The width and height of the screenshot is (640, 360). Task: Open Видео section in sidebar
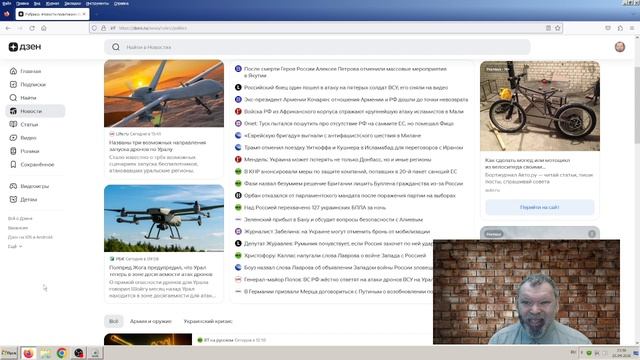click(23, 138)
